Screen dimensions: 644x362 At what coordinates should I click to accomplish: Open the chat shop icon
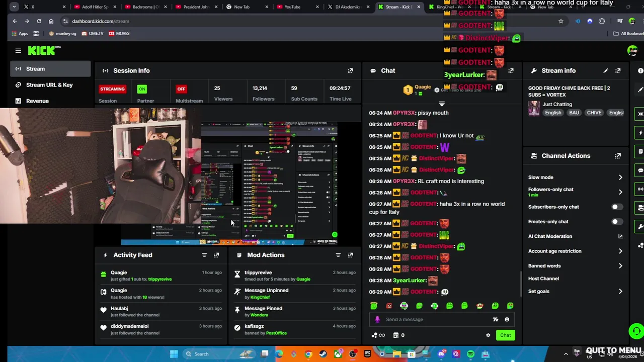pos(396,335)
